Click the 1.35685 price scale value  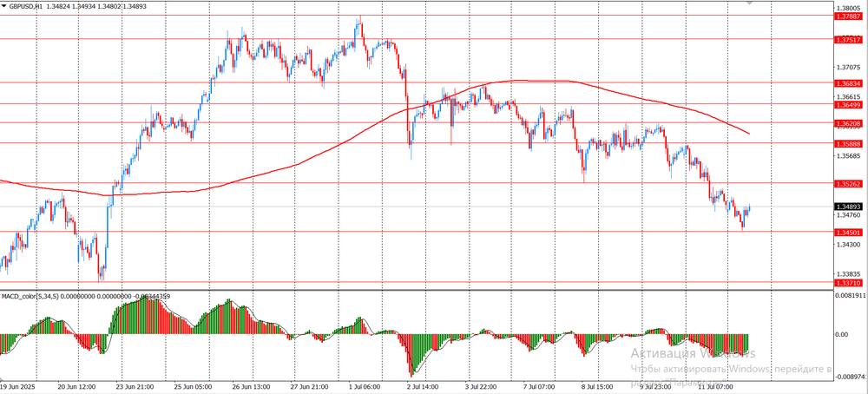[849, 156]
